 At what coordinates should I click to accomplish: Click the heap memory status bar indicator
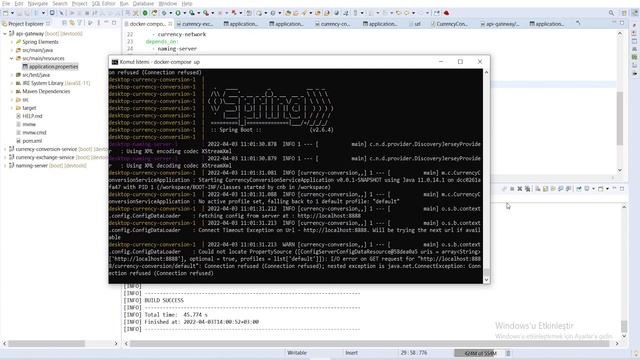tap(480, 353)
